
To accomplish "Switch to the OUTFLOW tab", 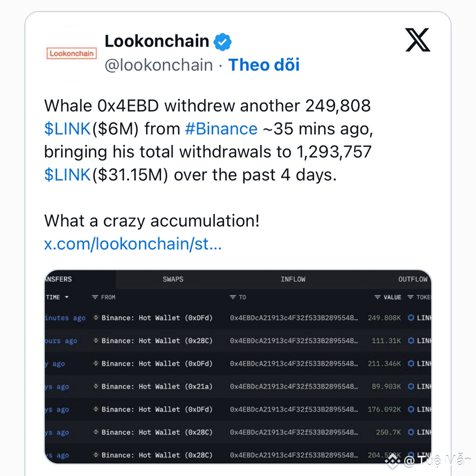I will pos(413,279).
